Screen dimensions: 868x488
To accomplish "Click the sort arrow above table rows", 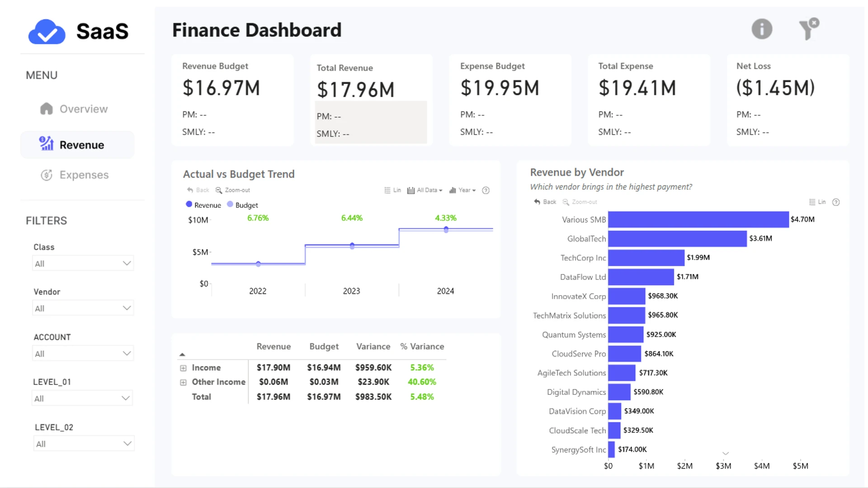I will 182,355.
